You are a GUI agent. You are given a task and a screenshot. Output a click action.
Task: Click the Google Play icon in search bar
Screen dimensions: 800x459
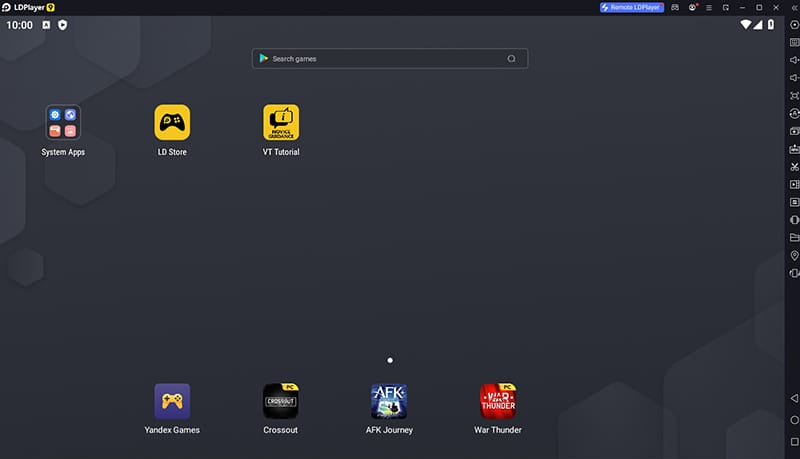264,59
